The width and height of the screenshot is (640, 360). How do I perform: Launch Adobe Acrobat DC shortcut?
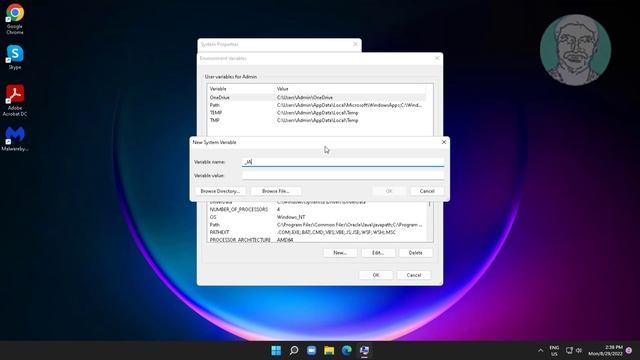(x=15, y=100)
